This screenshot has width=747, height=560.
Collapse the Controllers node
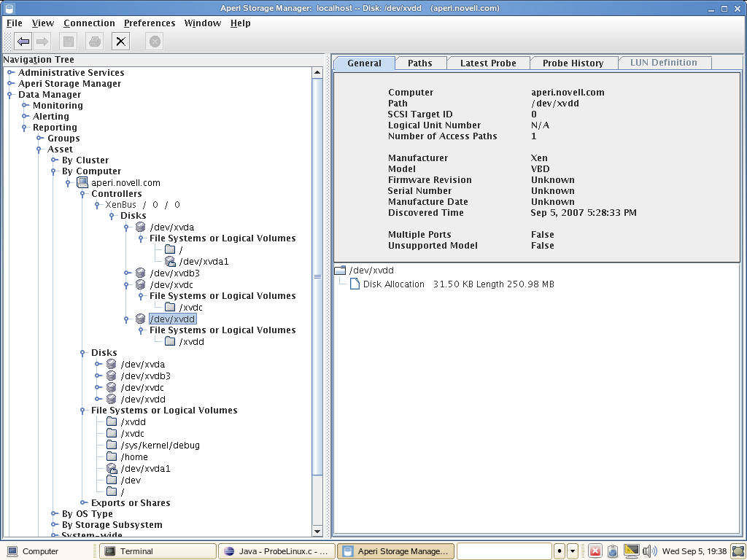pyautogui.click(x=83, y=194)
